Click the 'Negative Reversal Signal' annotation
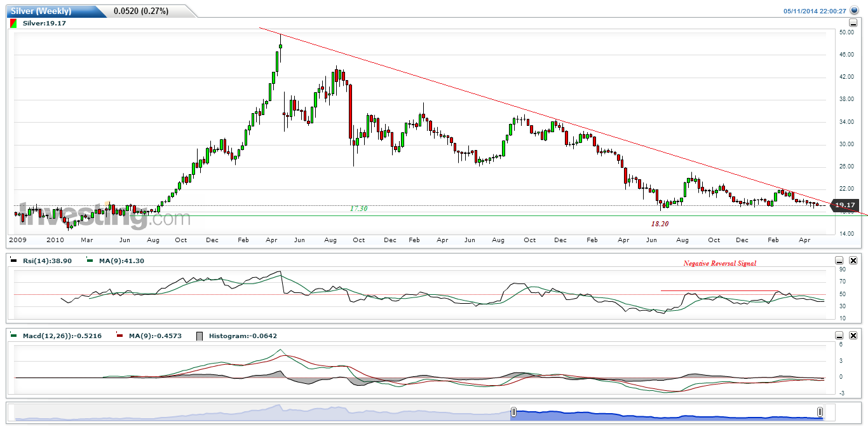The image size is (868, 429). click(719, 263)
